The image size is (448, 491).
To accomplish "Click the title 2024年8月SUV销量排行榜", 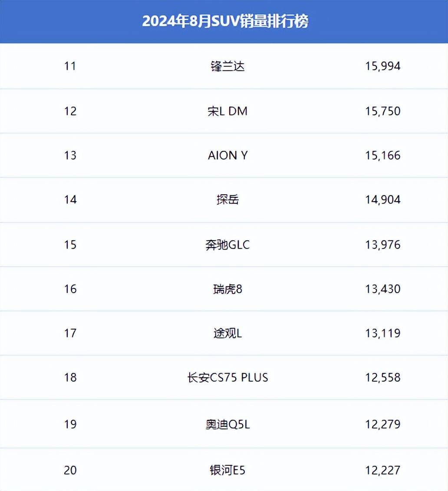I will pyautogui.click(x=225, y=21).
